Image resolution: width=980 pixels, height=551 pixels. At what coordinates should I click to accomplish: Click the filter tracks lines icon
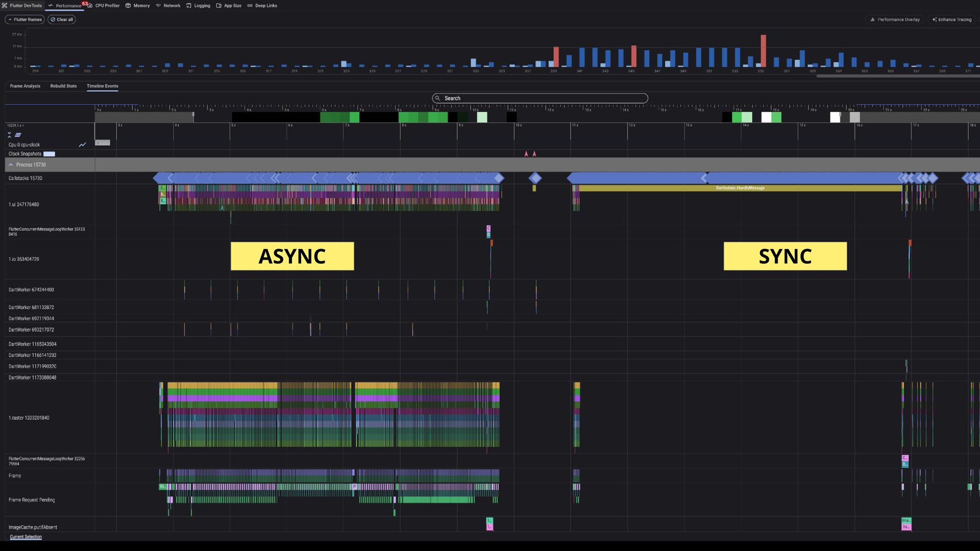tap(18, 135)
